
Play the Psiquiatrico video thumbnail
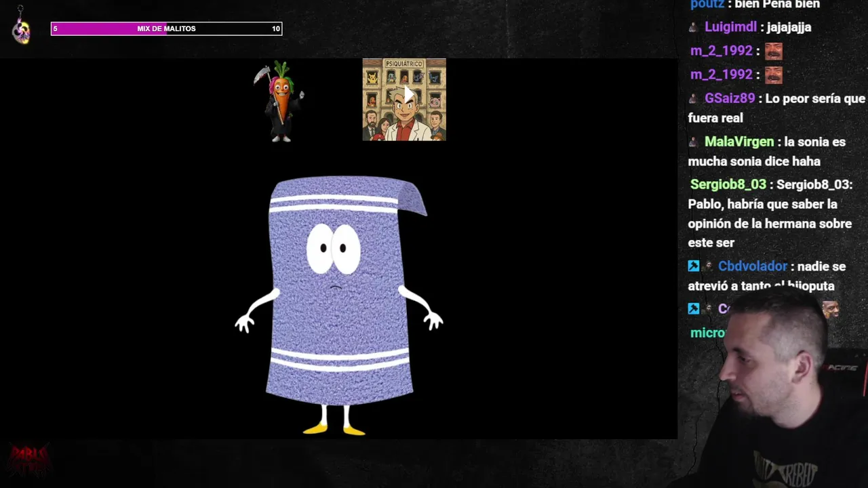coord(404,100)
